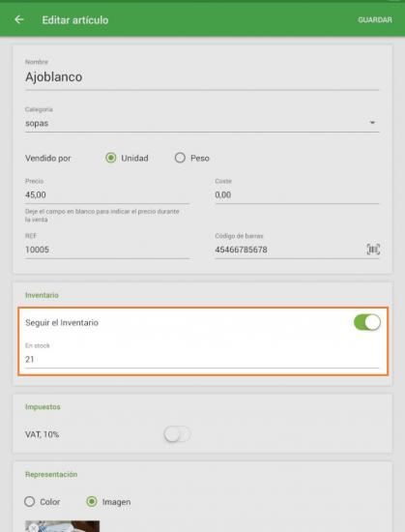Disable the Seguir el Inventario switch

(x=366, y=322)
